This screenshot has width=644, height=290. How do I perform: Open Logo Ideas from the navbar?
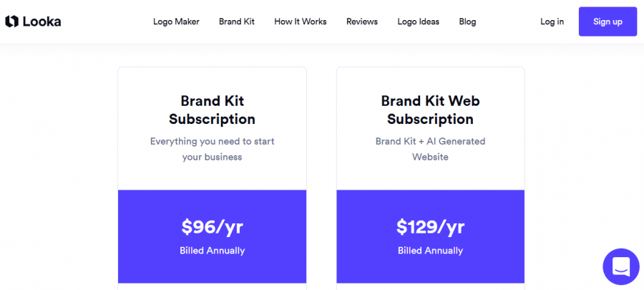(x=419, y=21)
